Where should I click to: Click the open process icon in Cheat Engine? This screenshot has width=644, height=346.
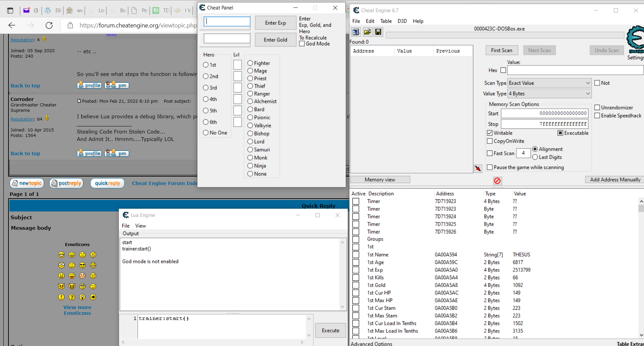point(356,32)
